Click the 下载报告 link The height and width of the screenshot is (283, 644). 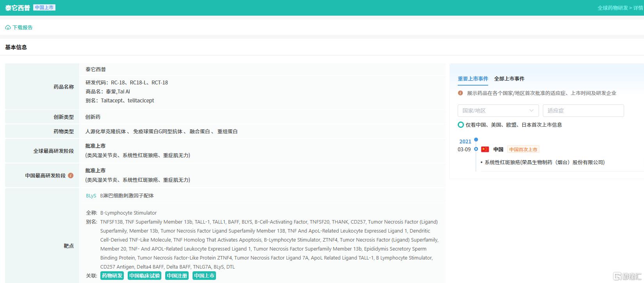pos(23,27)
